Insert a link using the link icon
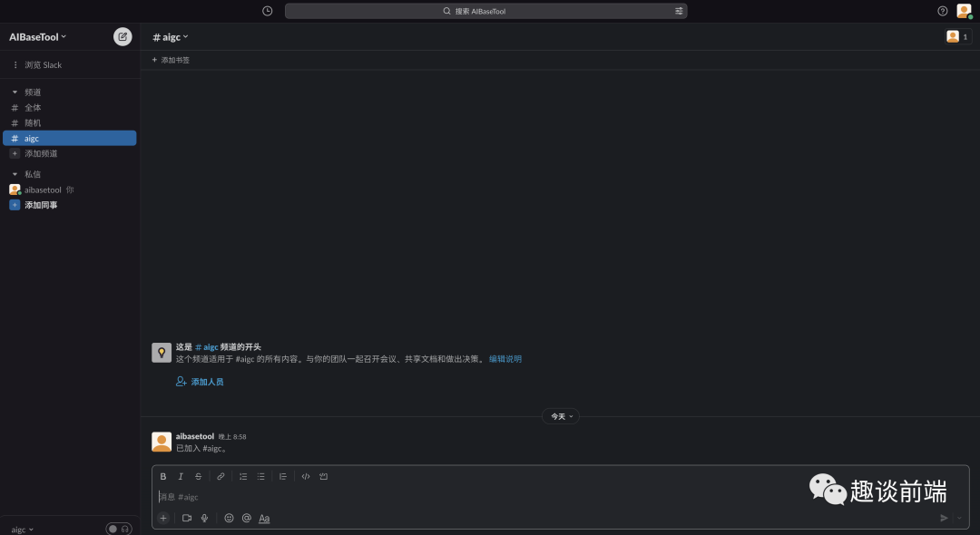Image resolution: width=980 pixels, height=535 pixels. pyautogui.click(x=220, y=476)
